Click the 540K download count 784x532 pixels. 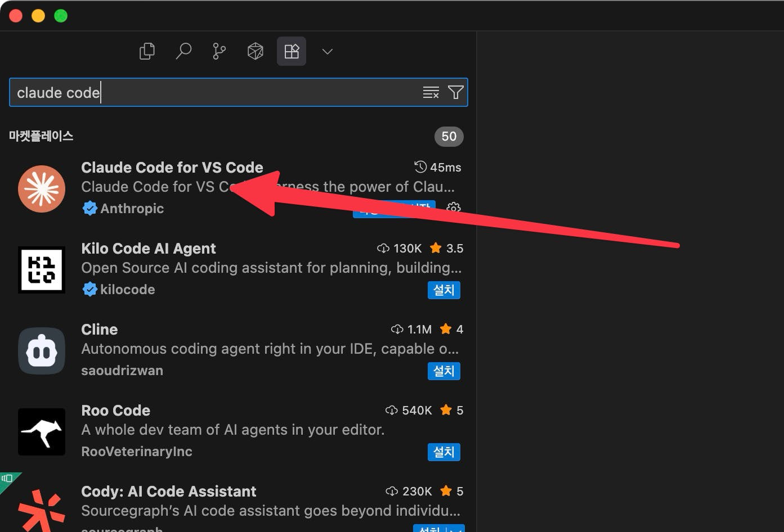(417, 411)
